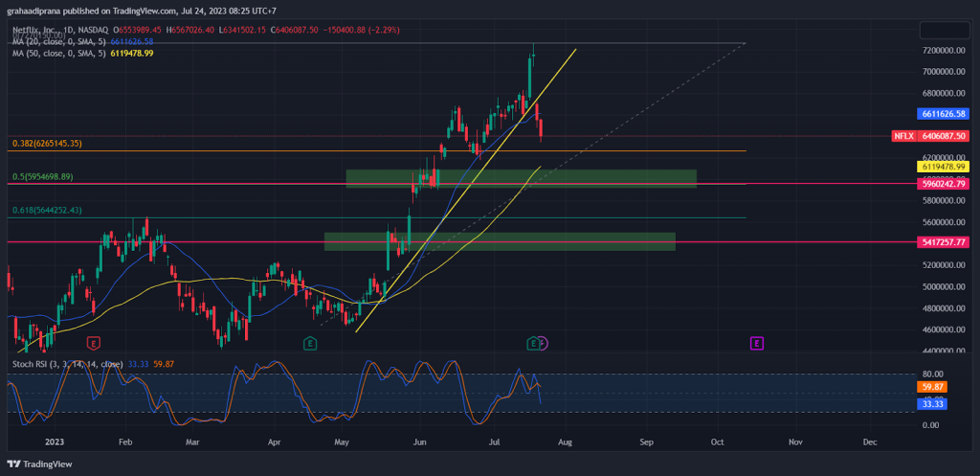Click the Feb label on time axis
980x476 pixels.
click(x=124, y=442)
